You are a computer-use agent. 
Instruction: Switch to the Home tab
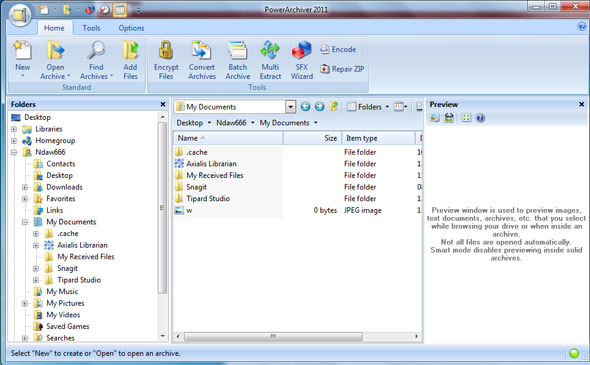54,28
